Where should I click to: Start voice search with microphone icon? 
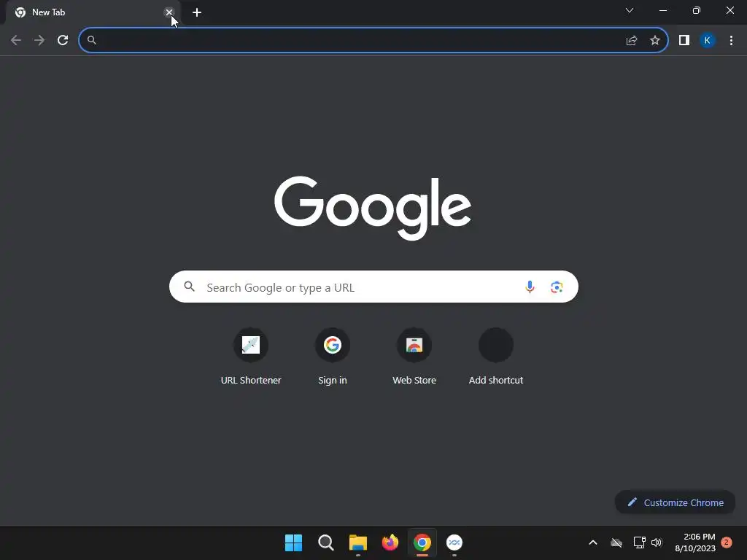[x=530, y=287]
